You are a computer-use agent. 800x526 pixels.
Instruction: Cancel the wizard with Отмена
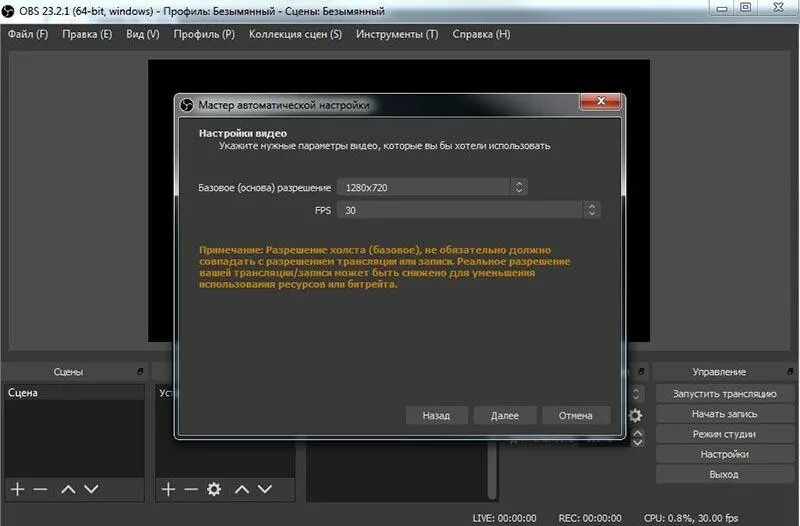click(x=576, y=415)
